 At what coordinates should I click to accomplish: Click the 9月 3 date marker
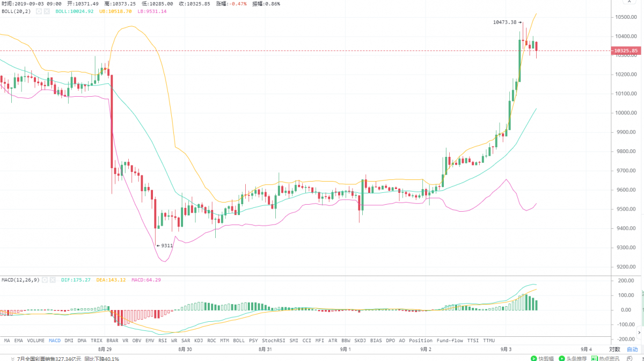[x=506, y=349]
